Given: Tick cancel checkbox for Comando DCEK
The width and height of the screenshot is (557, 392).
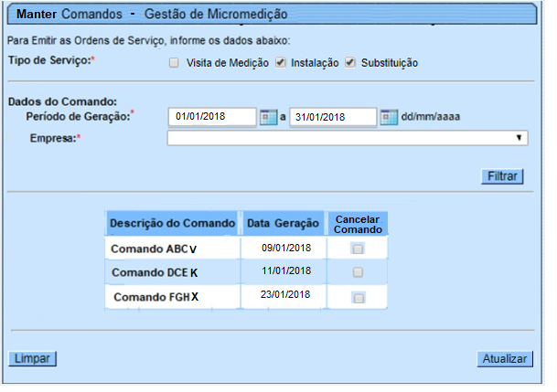Looking at the screenshot, I should (358, 272).
